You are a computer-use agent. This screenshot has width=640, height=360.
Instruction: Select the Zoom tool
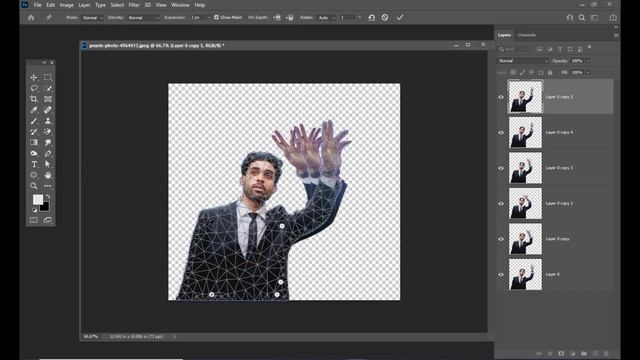click(34, 186)
